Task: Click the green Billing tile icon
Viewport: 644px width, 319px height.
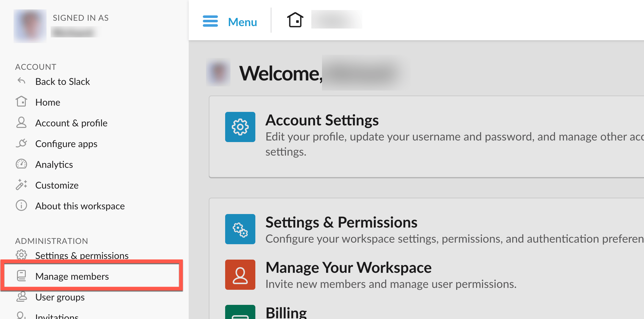Action: [240, 312]
